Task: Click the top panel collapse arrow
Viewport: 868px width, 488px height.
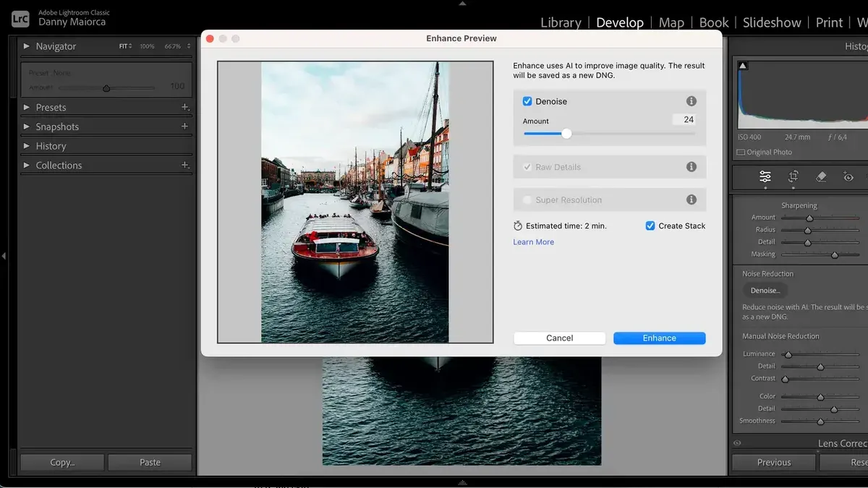Action: pos(463,3)
